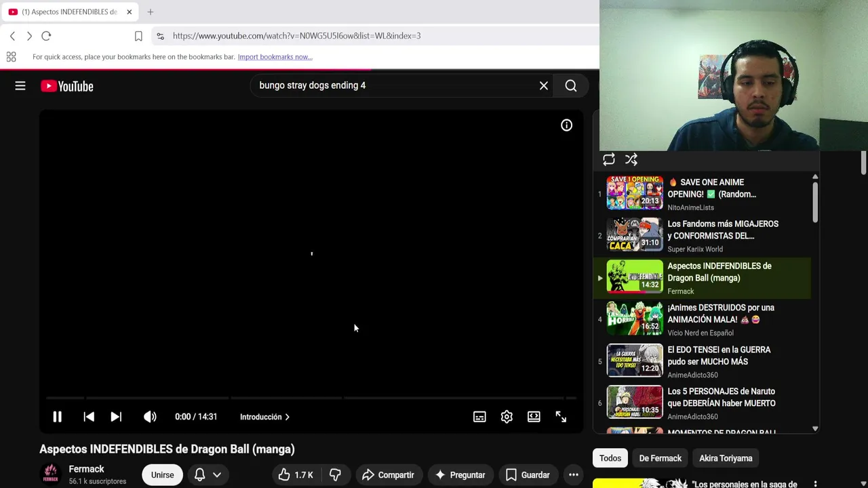Image resolution: width=868 pixels, height=488 pixels.
Task: Click NitoAnimeLists channel name
Action: click(690, 207)
